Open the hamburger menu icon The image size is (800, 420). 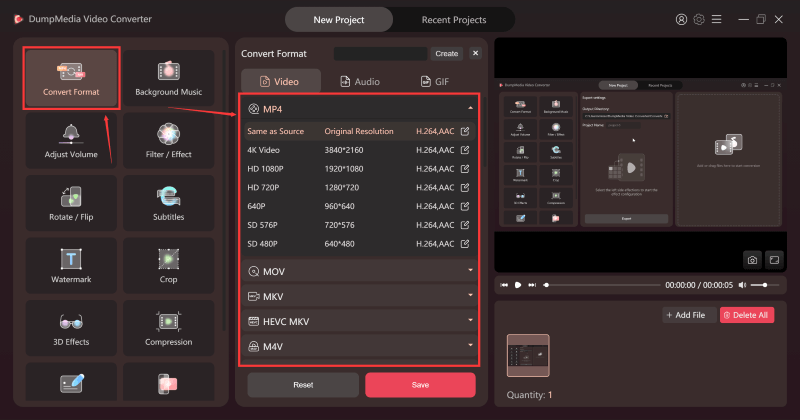click(x=716, y=19)
